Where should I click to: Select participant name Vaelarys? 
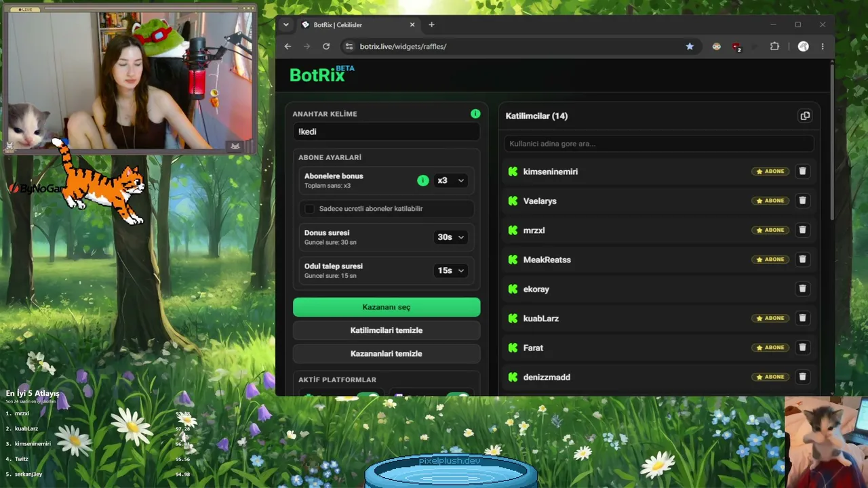[x=540, y=201]
